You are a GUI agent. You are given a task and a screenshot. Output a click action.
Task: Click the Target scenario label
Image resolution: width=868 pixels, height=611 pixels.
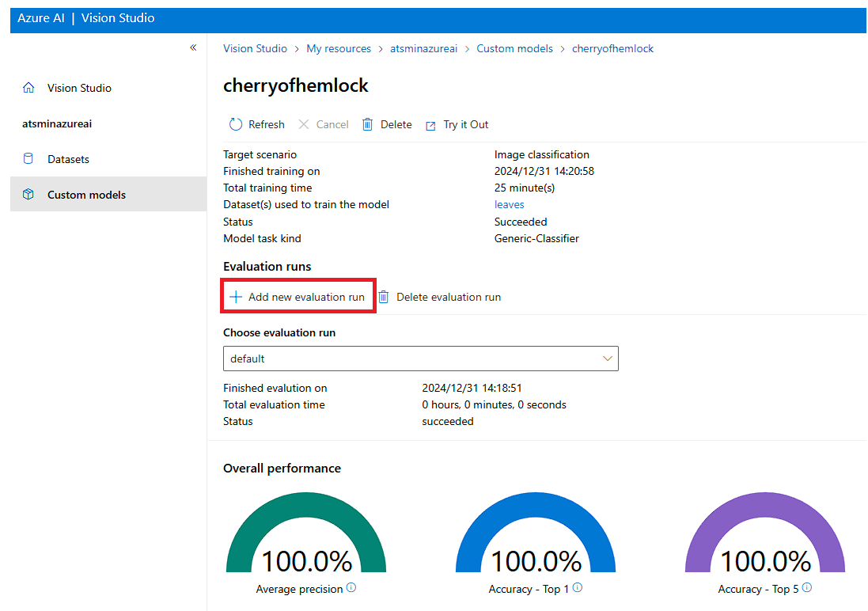(x=260, y=154)
